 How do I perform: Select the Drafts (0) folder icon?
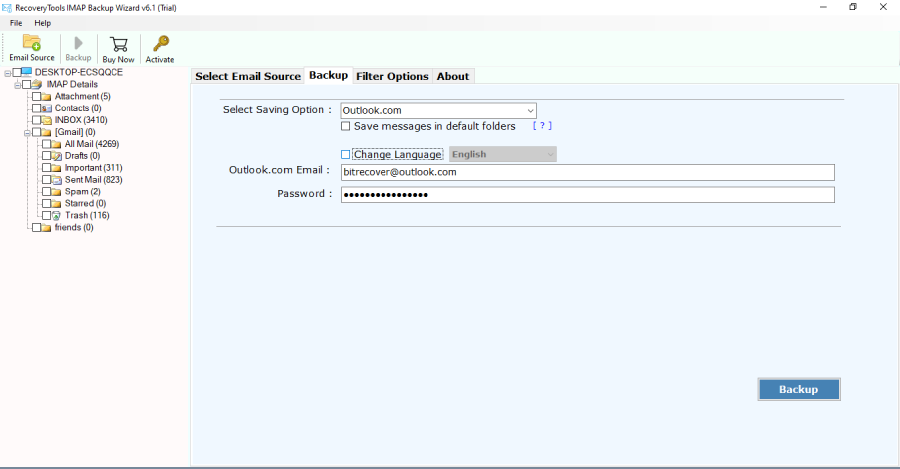tap(57, 156)
